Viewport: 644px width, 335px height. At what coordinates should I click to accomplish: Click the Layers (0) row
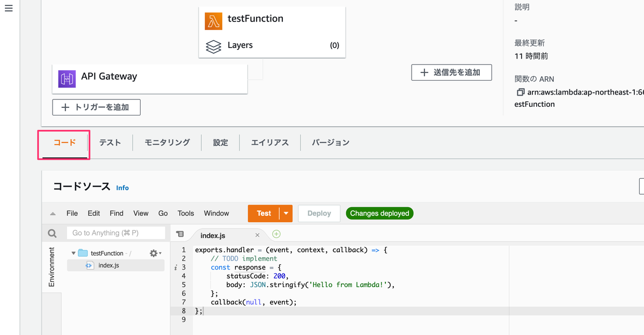coord(272,46)
